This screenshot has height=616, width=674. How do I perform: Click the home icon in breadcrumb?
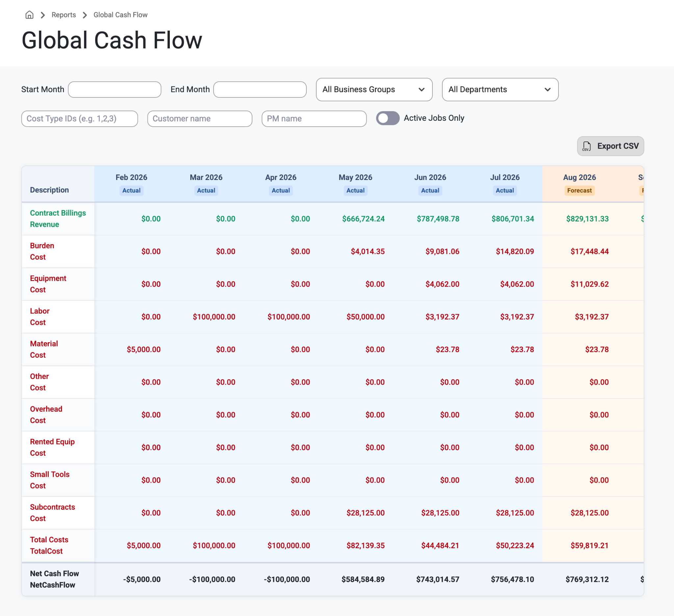pyautogui.click(x=29, y=15)
